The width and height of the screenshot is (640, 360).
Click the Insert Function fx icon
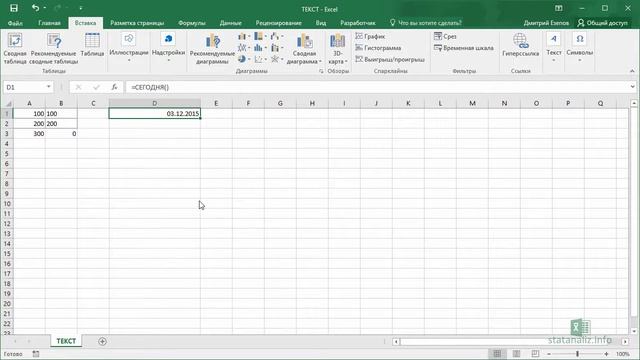[114, 87]
